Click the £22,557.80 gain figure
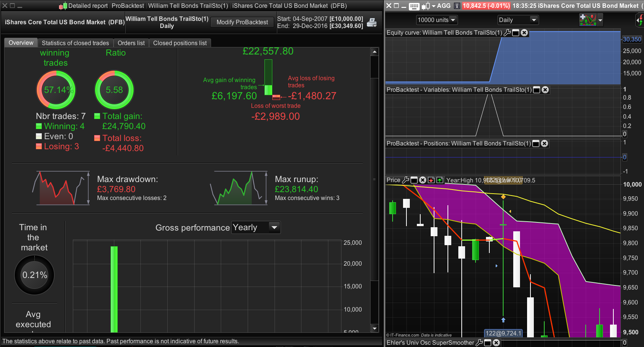The image size is (644, 347). (268, 51)
